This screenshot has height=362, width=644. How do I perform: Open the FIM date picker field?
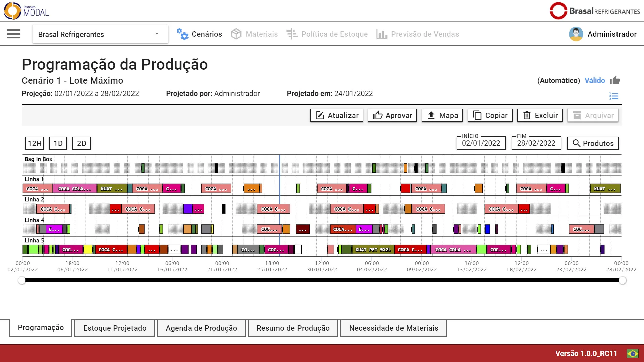click(536, 143)
